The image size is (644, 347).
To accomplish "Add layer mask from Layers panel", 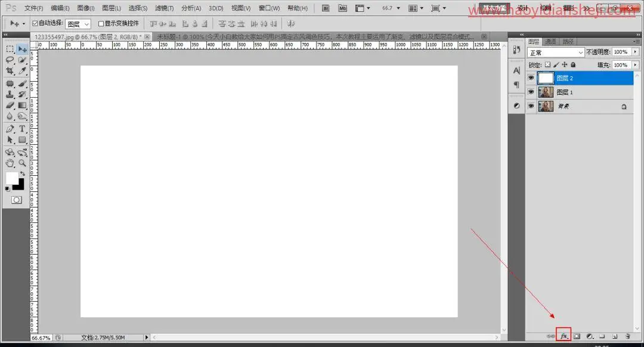I will point(577,336).
